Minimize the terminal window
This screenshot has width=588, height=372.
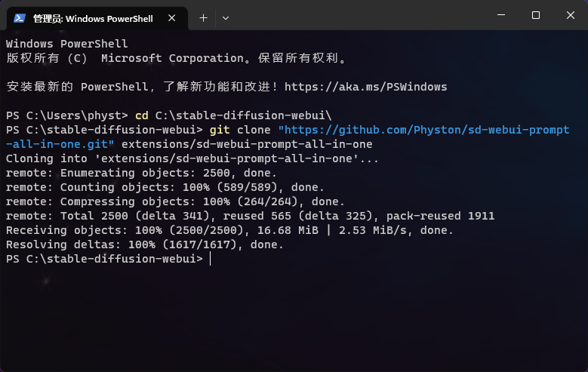501,15
